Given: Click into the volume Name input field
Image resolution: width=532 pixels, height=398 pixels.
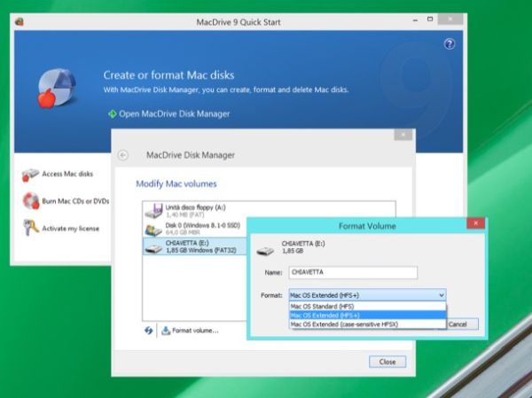Looking at the screenshot, I should 353,272.
